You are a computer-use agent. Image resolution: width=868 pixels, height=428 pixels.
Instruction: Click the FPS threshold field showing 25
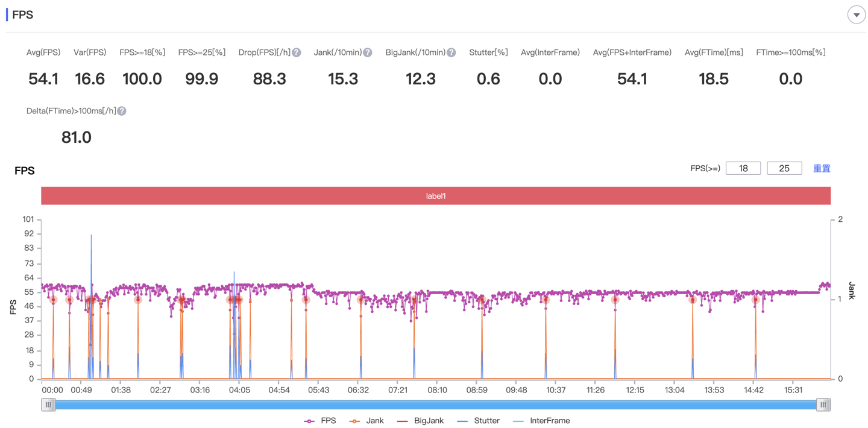784,168
